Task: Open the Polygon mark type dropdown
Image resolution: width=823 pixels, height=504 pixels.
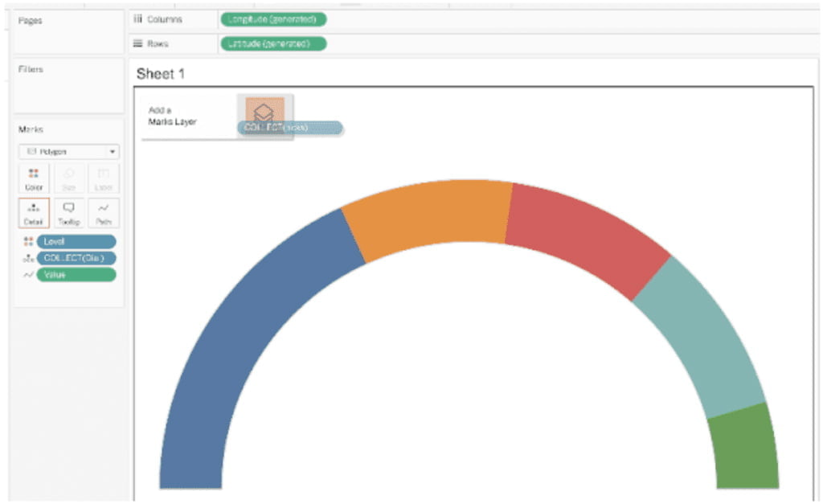Action: (x=68, y=151)
